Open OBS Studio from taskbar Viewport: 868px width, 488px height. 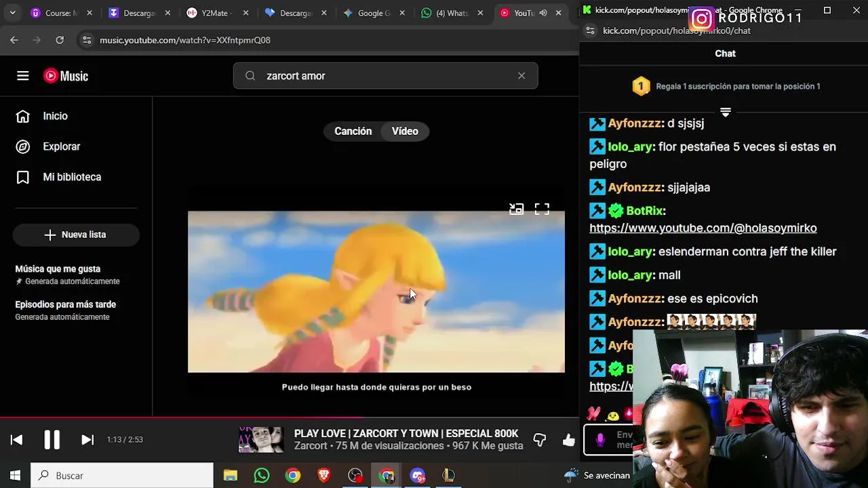(355, 476)
